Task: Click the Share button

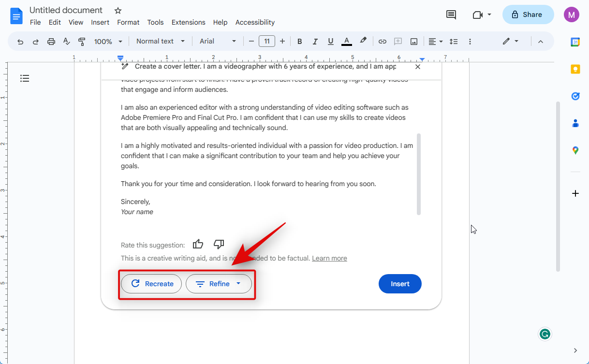Action: click(528, 15)
